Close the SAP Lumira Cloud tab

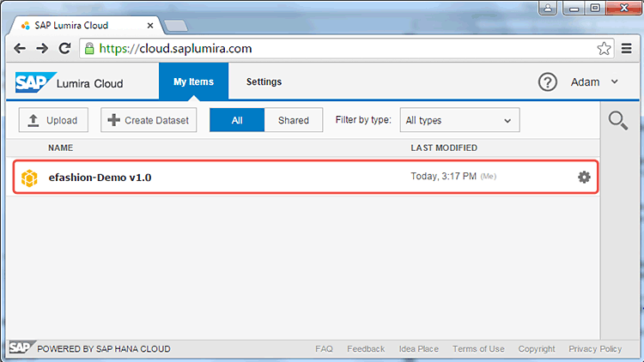[150, 26]
